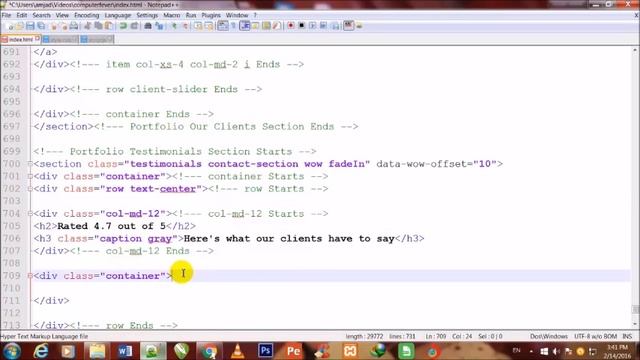Close the index.html tab
The image size is (640, 360).
pos(38,39)
